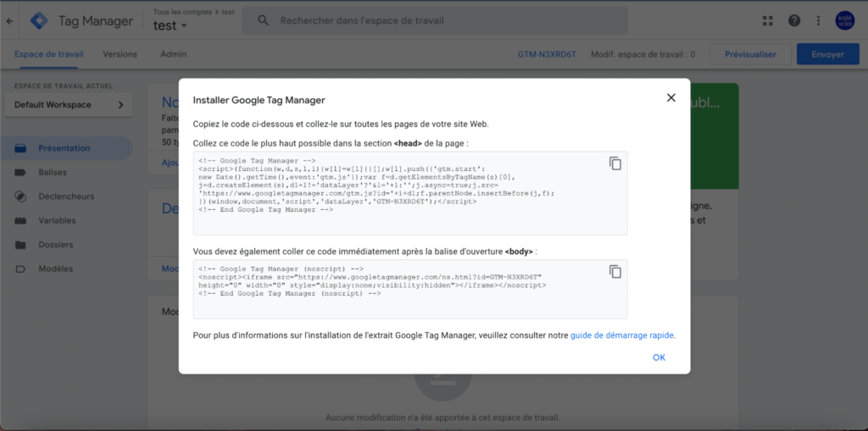Copy the body noscript code snippet
Image resolution: width=868 pixels, height=431 pixels.
tap(615, 271)
